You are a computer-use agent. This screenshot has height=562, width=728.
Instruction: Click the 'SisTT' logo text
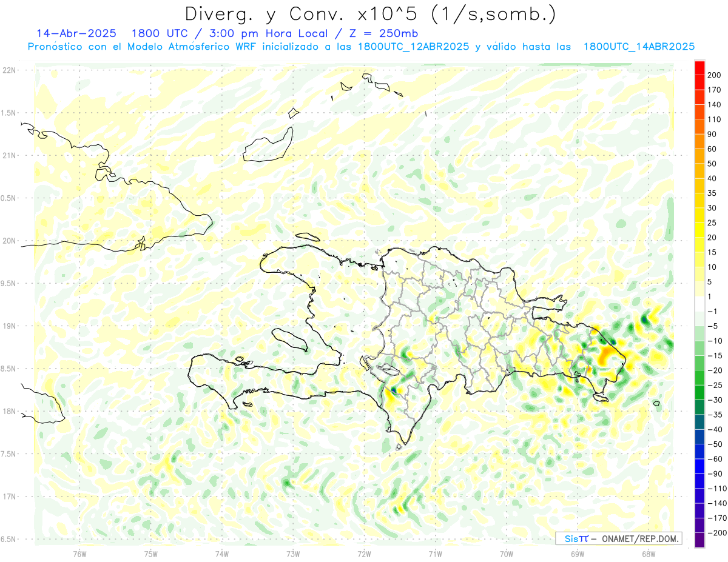(576, 539)
